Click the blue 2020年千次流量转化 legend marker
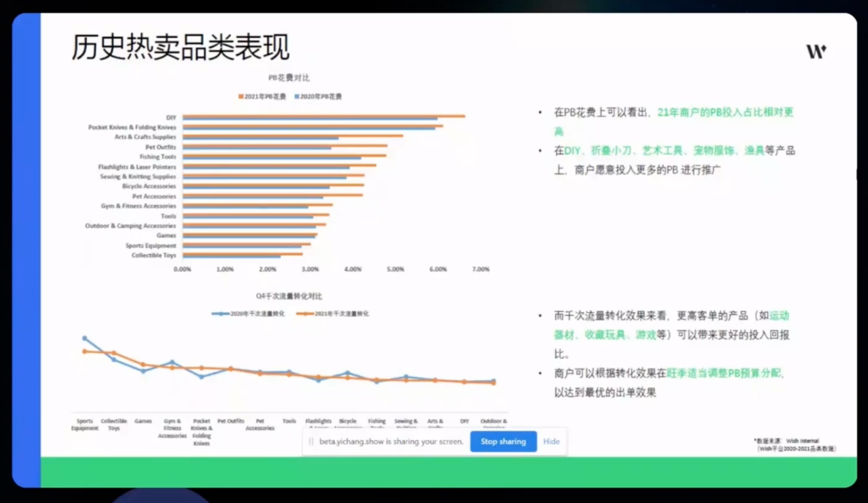 click(x=220, y=314)
